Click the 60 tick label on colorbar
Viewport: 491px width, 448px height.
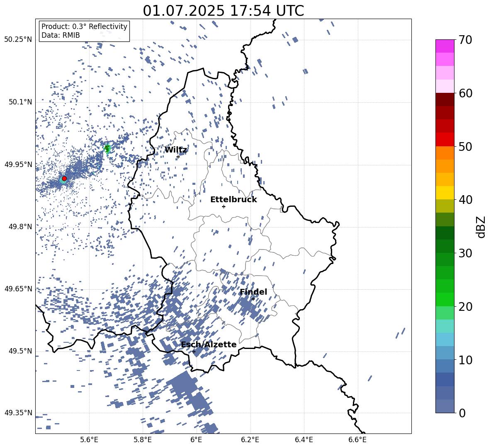point(465,93)
